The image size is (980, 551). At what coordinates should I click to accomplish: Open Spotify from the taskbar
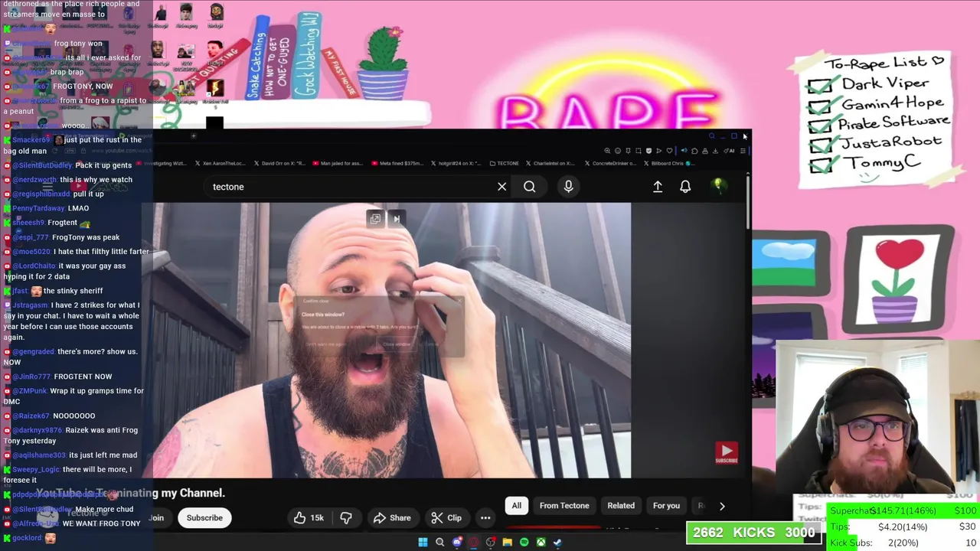click(524, 543)
